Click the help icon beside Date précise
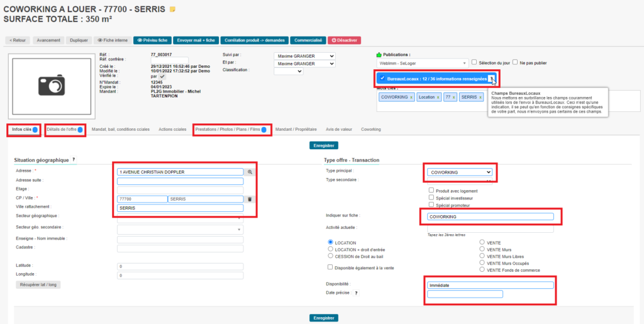 click(x=356, y=293)
